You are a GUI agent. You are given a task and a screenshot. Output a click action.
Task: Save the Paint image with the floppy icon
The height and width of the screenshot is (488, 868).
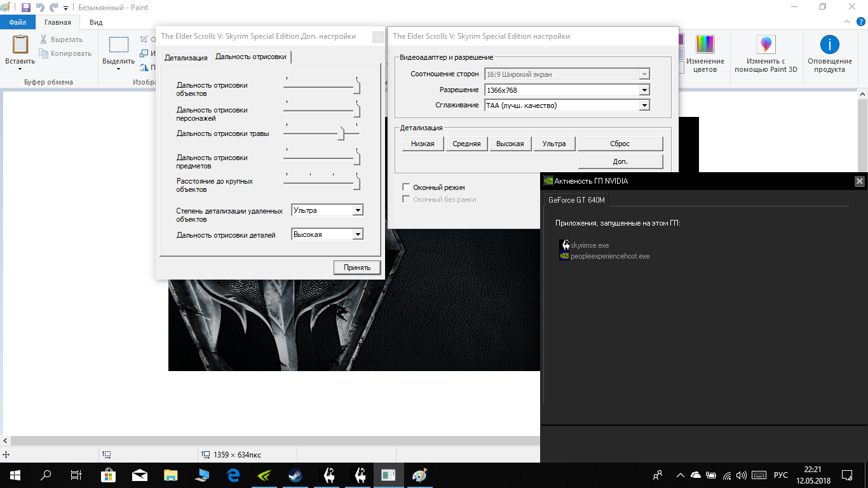pyautogui.click(x=26, y=8)
